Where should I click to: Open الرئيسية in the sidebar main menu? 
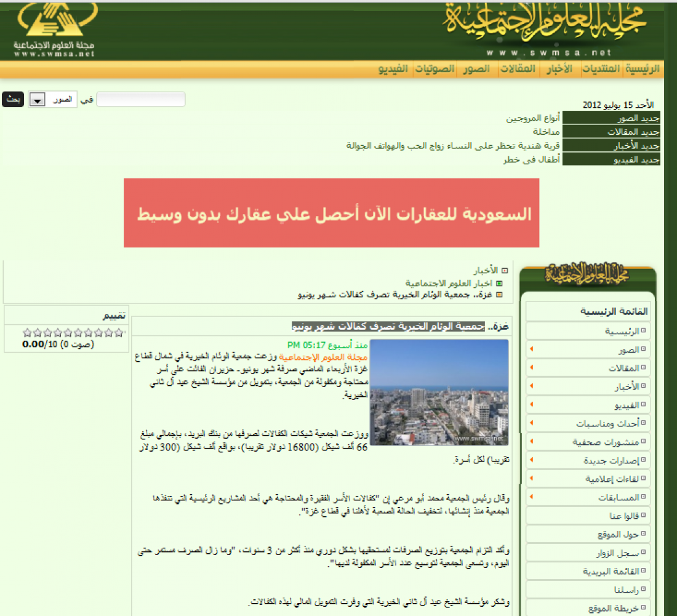588,331
